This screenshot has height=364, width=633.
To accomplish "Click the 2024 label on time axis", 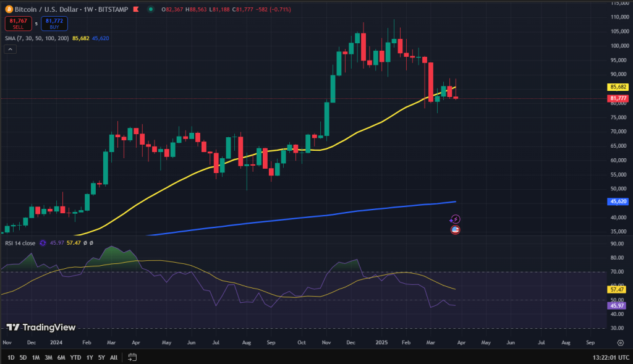I will click(56, 342).
